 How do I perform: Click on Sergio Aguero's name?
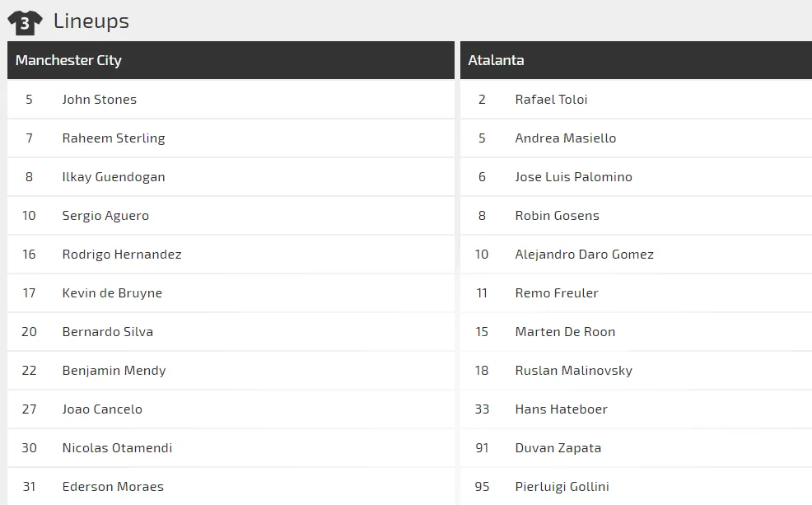click(x=105, y=216)
